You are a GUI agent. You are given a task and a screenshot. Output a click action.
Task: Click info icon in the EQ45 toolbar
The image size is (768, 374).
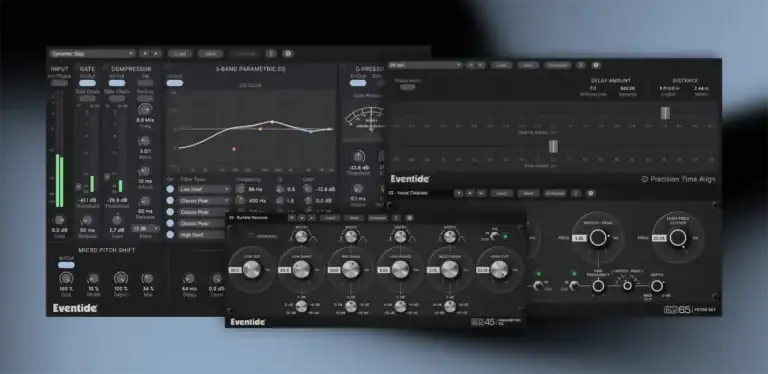[x=396, y=217]
